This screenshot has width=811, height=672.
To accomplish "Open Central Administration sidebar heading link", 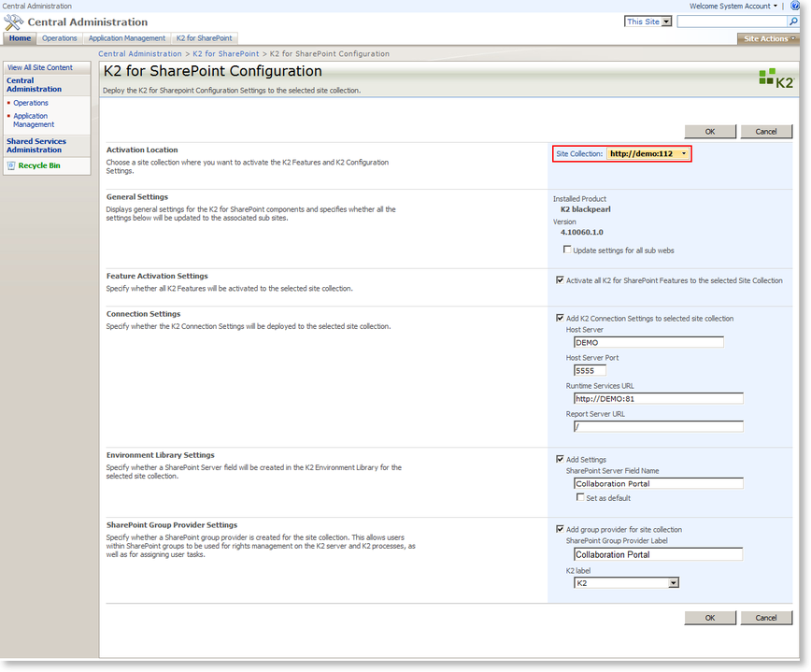I will pyautogui.click(x=35, y=85).
